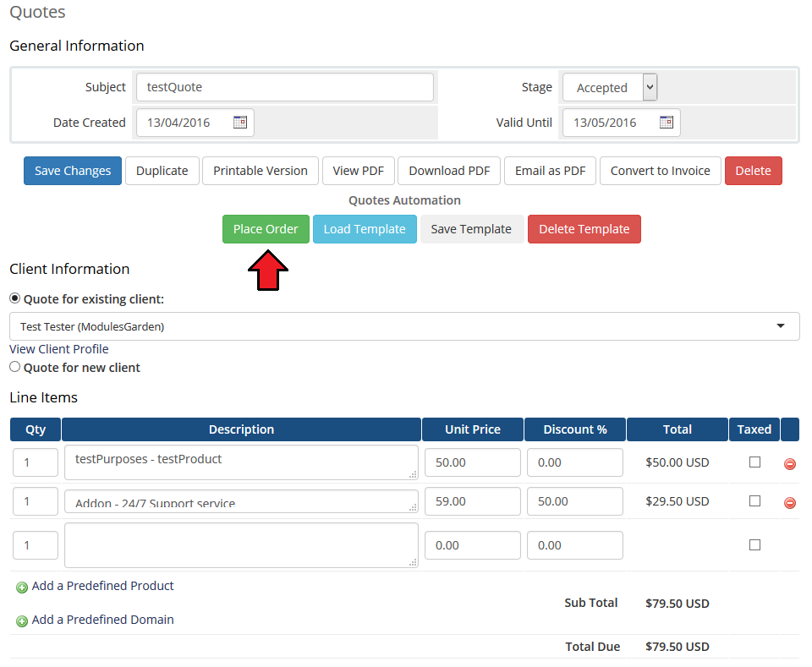The image size is (812, 667).
Task: Click Save Changes button
Action: 73,171
